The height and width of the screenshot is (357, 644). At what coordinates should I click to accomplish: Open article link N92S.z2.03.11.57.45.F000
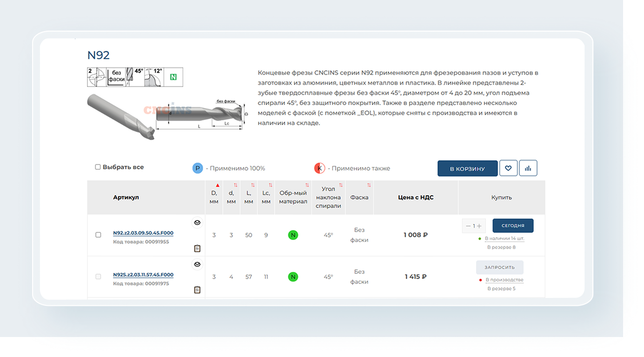point(143,275)
